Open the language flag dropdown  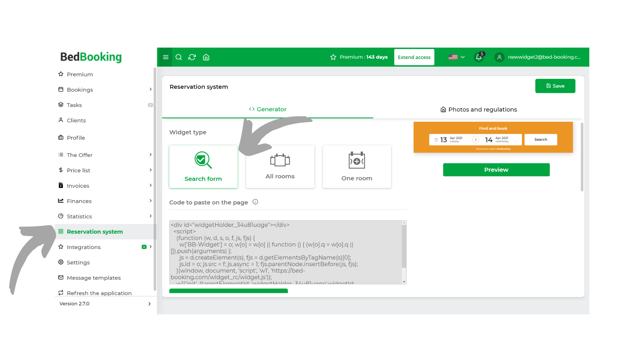click(457, 57)
